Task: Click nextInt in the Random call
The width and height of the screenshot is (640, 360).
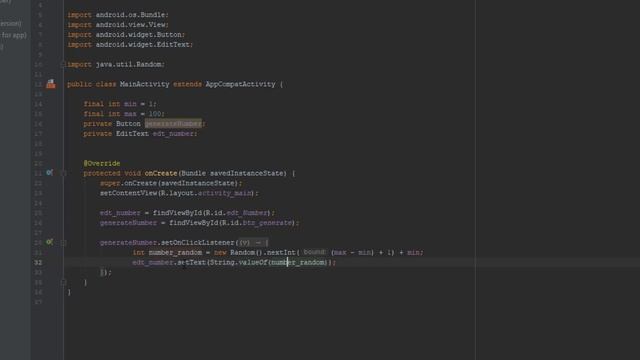Action: pos(281,253)
